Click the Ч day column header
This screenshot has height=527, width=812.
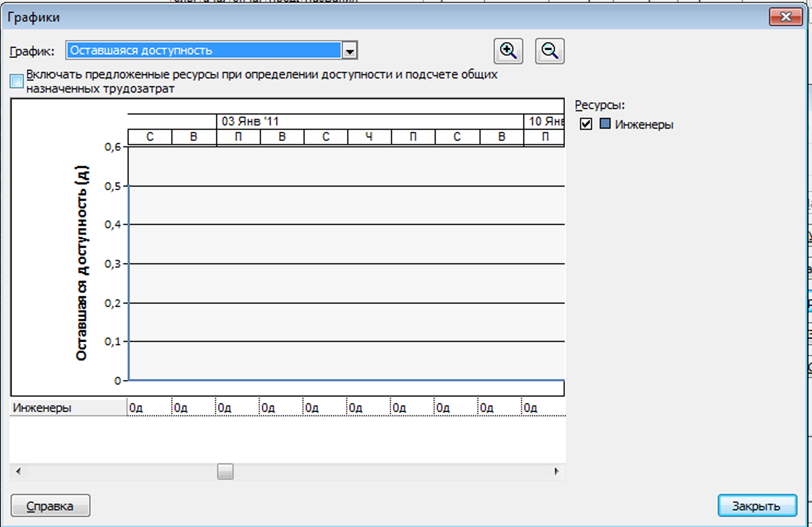point(369,137)
